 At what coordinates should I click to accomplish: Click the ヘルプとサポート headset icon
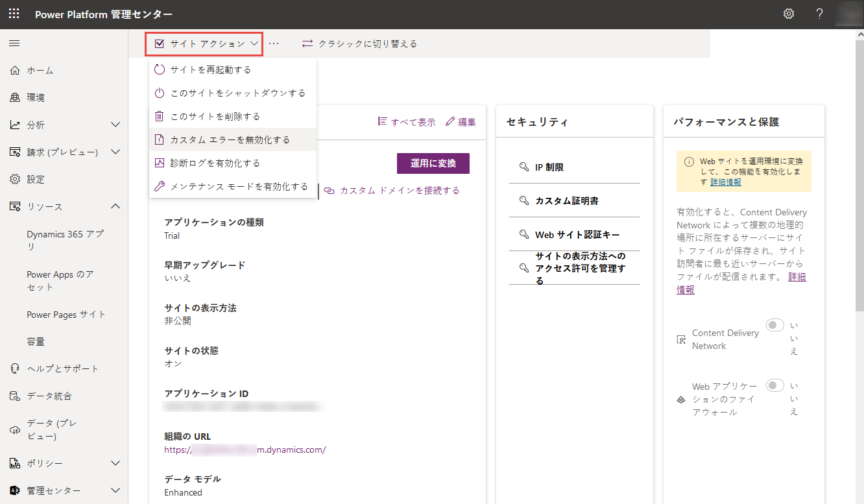tap(15, 368)
